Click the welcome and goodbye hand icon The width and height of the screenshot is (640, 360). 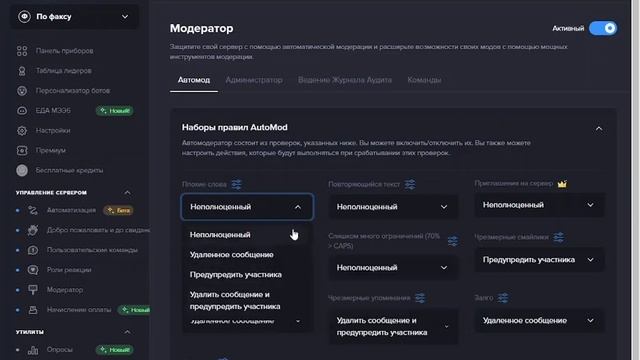click(x=33, y=230)
